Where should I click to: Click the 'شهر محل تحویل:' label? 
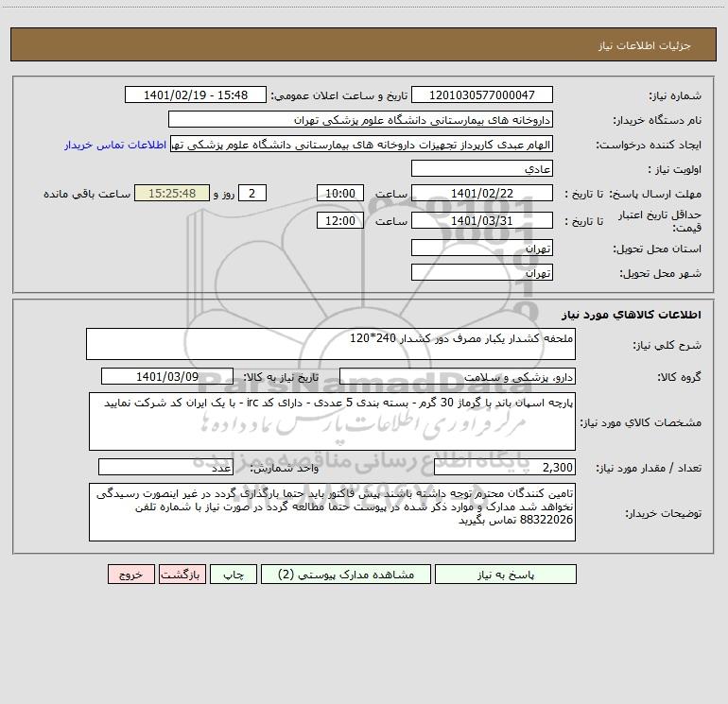(x=661, y=274)
